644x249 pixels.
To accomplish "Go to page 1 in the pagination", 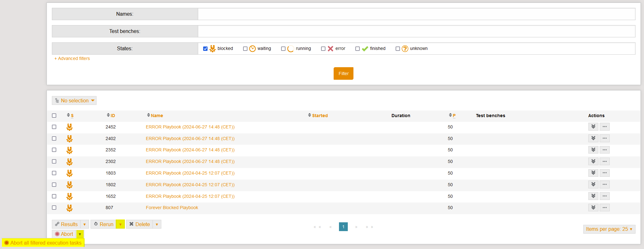I will tap(343, 227).
